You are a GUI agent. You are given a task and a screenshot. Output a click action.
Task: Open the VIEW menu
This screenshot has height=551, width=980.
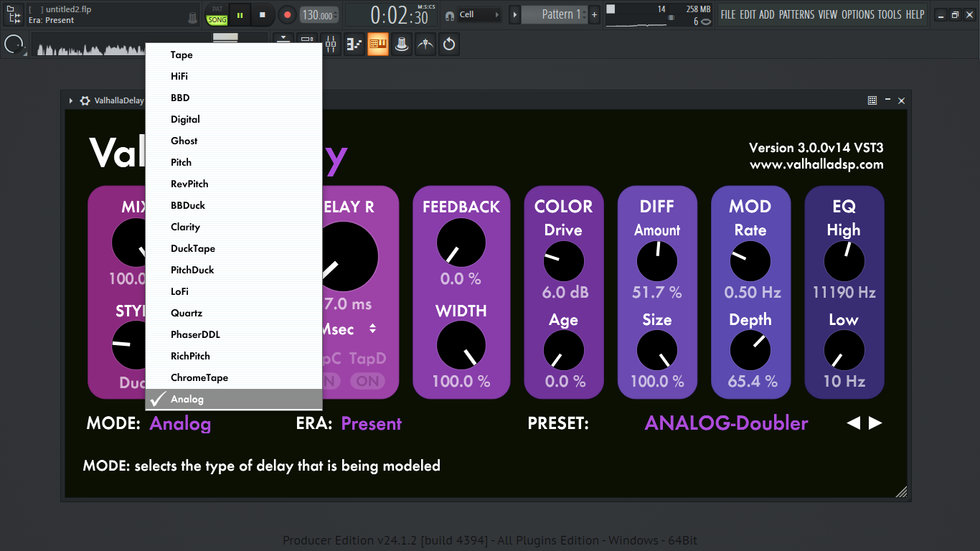pyautogui.click(x=828, y=14)
